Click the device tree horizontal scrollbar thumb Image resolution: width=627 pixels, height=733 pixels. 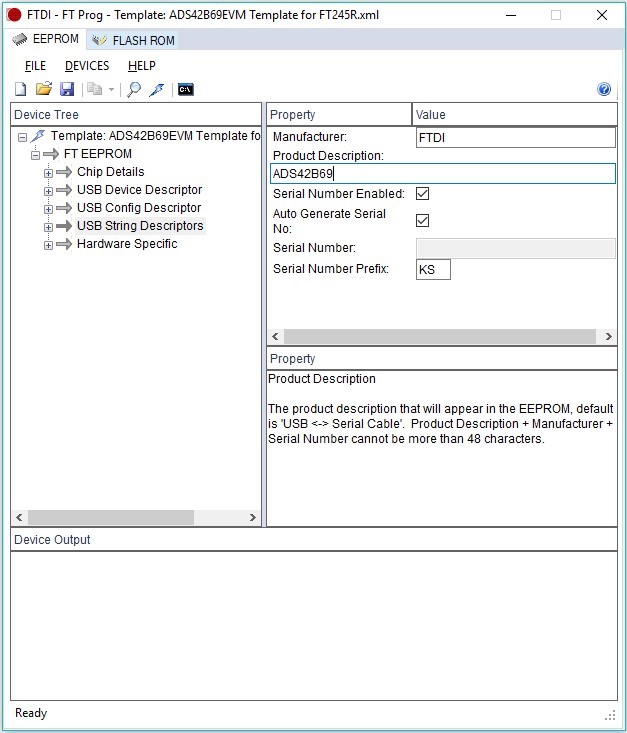111,517
